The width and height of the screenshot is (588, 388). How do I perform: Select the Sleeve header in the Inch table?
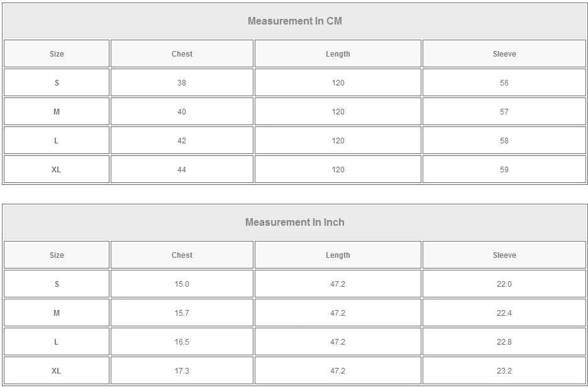pos(504,255)
